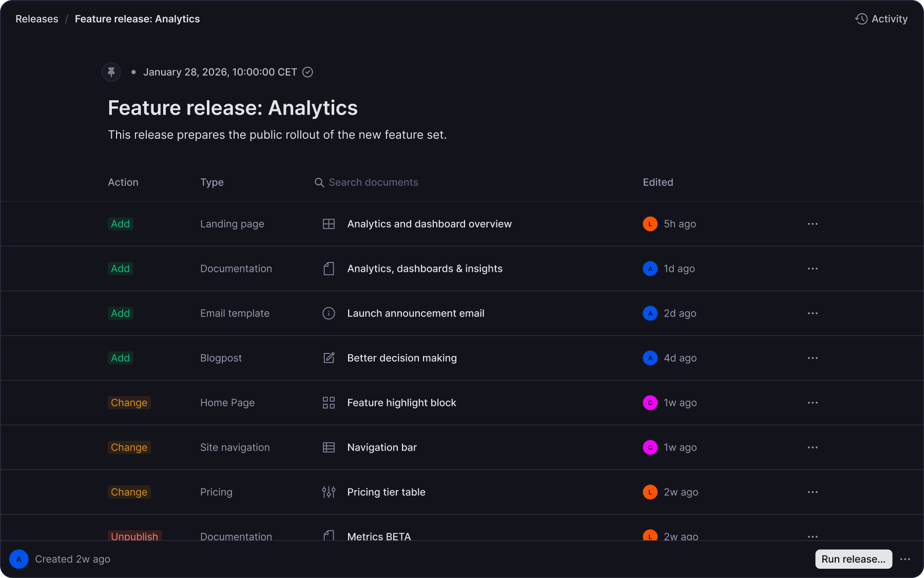
Task: Click the grid icon next to Feature highlight block
Action: 329,403
